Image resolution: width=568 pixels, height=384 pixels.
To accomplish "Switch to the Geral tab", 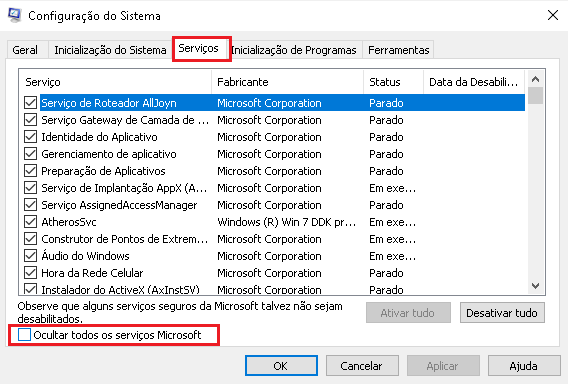I will click(25, 50).
